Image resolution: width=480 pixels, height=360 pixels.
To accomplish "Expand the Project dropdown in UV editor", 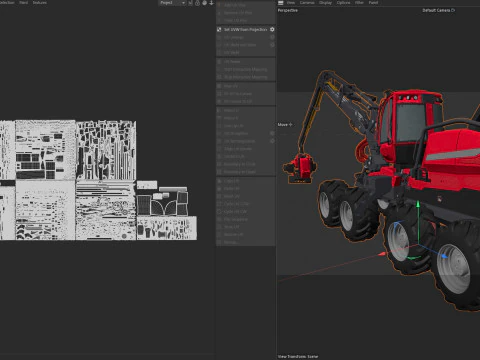I will tap(172, 3).
